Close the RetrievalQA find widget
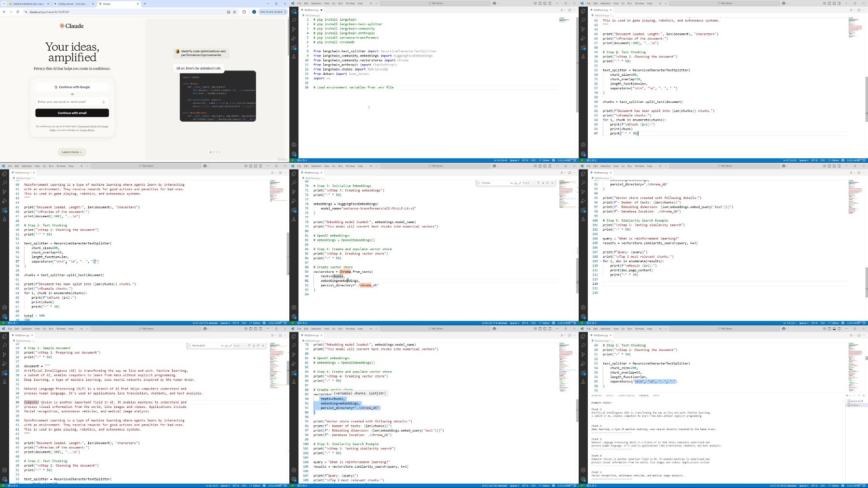 (x=263, y=346)
